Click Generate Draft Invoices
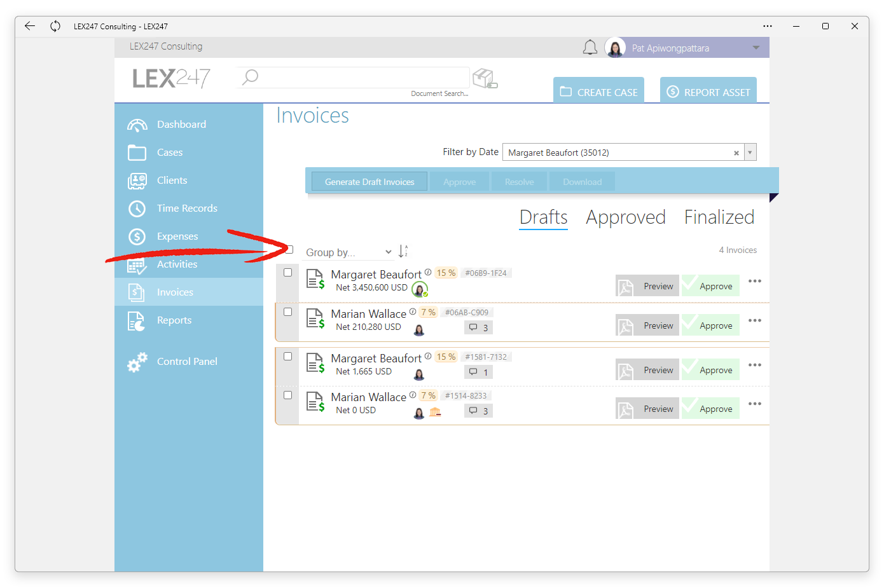Image resolution: width=884 pixels, height=588 pixels. point(369,182)
